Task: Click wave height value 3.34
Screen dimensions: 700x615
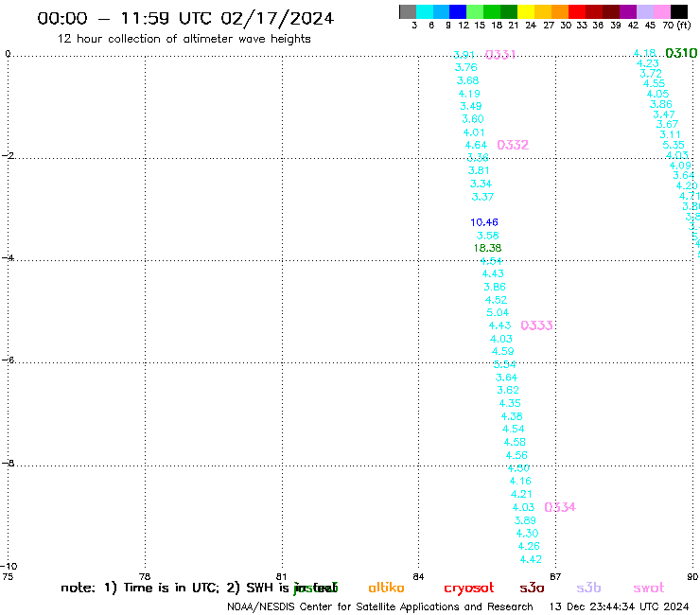Action: click(481, 184)
